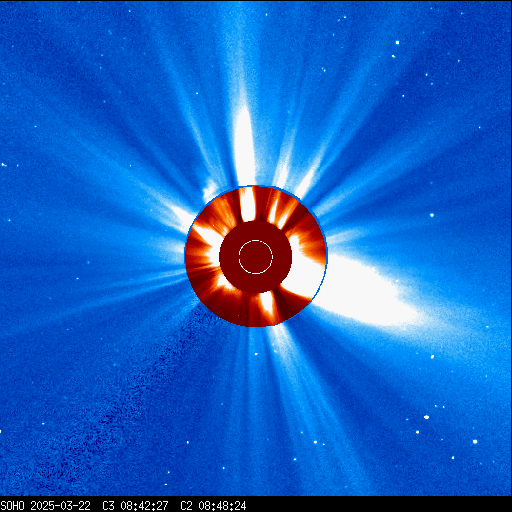The height and width of the screenshot is (512, 512).
Task: Click the bright streamer at bottom of orange ring
Action: pos(267,303)
